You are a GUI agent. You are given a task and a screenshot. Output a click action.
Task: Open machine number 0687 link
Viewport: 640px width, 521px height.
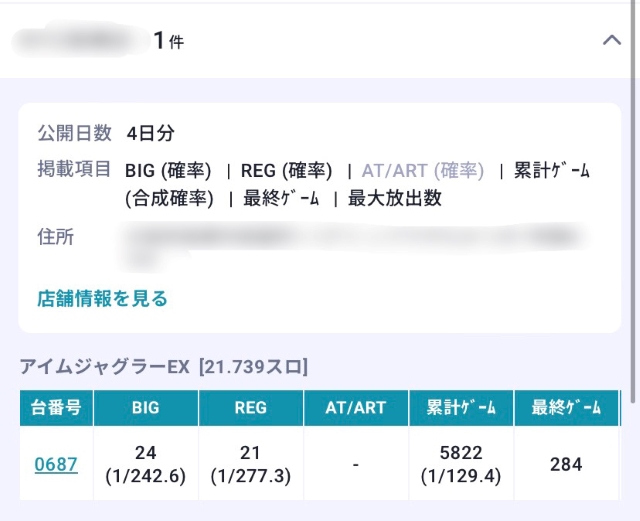pos(56,464)
